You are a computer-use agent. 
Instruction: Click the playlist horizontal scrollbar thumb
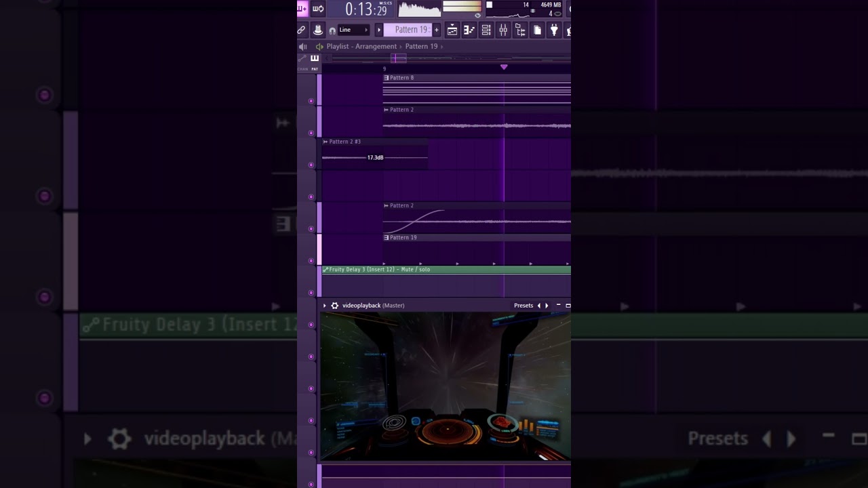[x=399, y=58]
